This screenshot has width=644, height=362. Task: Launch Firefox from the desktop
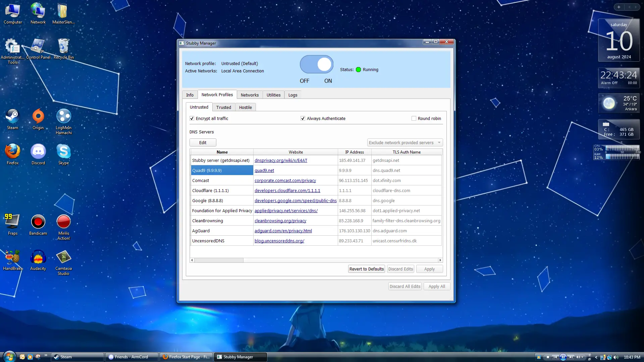12,155
